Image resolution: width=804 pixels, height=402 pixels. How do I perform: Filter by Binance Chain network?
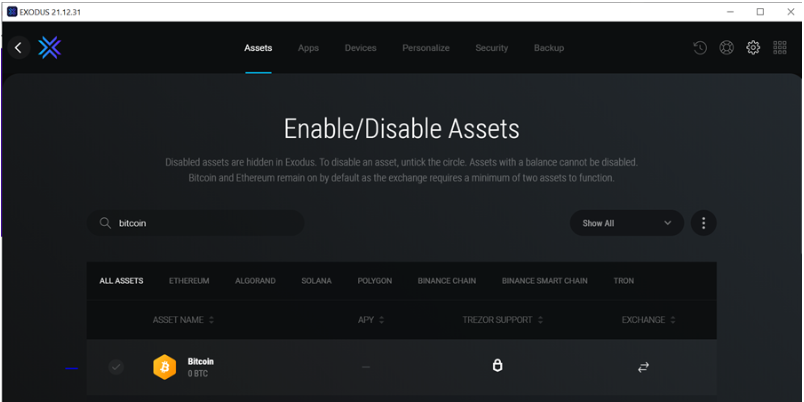447,280
